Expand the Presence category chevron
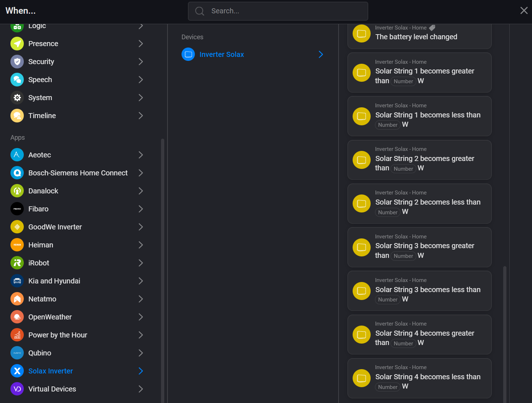The width and height of the screenshot is (532, 403). click(x=141, y=44)
